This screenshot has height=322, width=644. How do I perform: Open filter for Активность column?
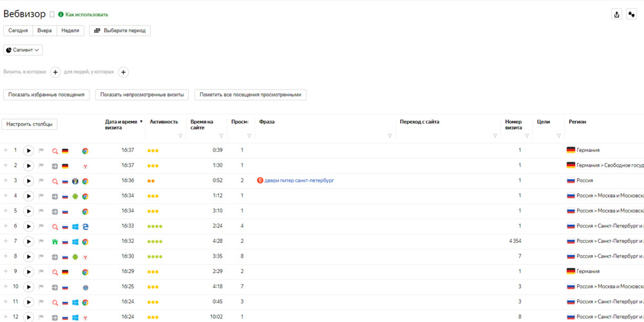coord(180,135)
